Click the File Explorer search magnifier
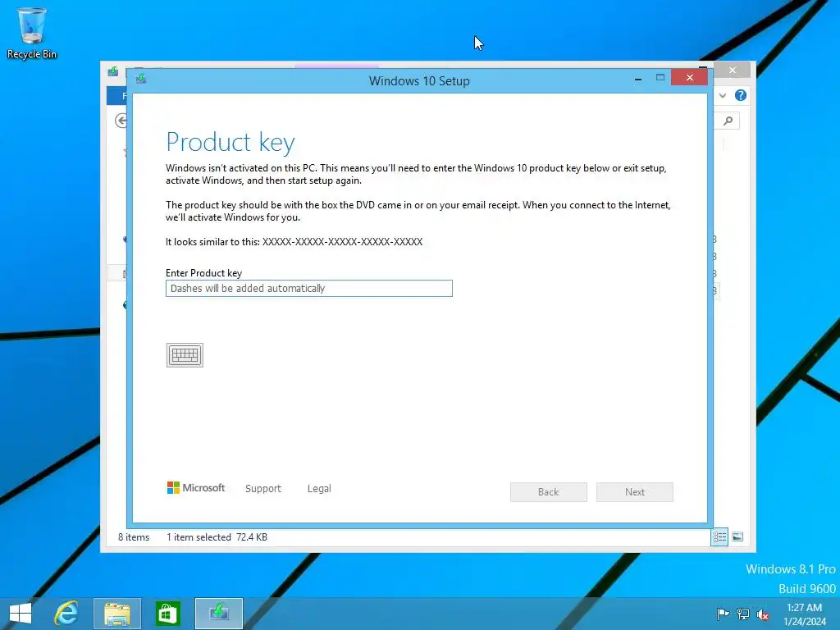The height and width of the screenshot is (630, 840). [728, 121]
